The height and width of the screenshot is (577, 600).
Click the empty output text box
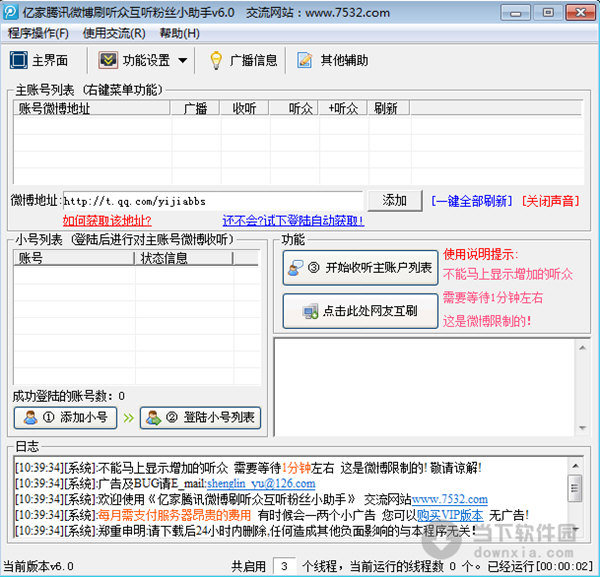point(425,388)
